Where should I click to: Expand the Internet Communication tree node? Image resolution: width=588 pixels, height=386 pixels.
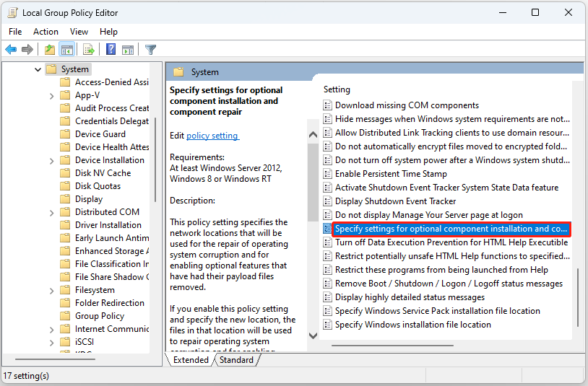52,330
